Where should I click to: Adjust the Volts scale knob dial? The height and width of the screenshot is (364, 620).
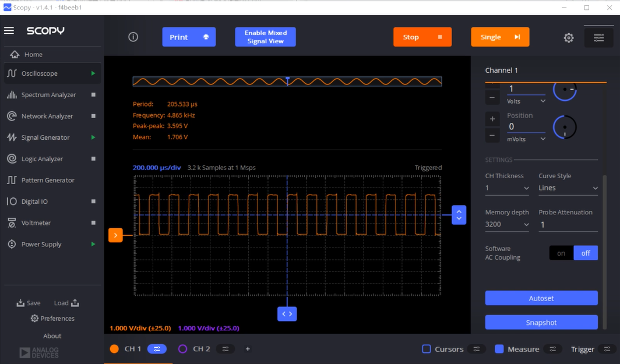tap(565, 90)
